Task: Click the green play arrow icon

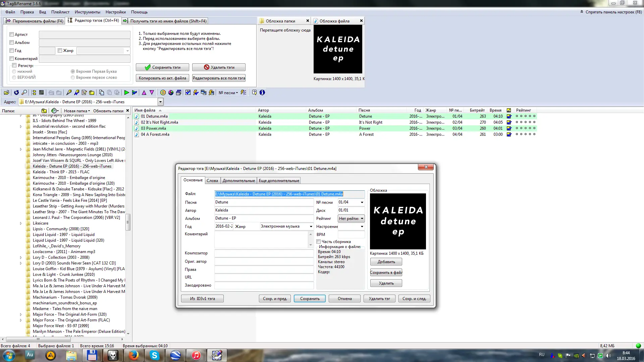Action: tap(126, 93)
